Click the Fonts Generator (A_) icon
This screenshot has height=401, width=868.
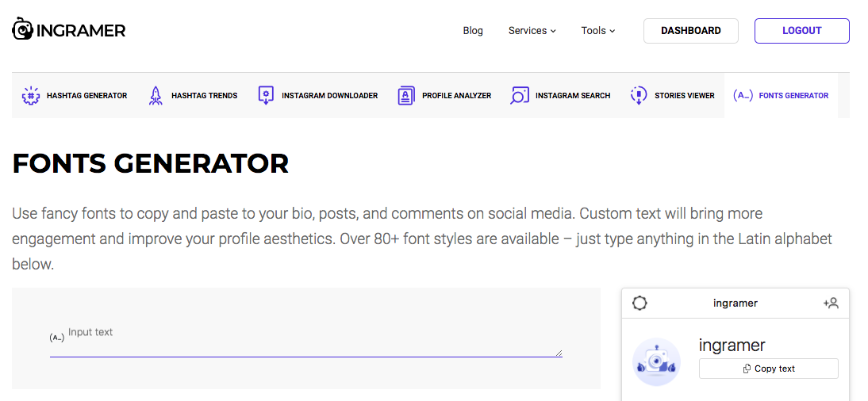[743, 95]
